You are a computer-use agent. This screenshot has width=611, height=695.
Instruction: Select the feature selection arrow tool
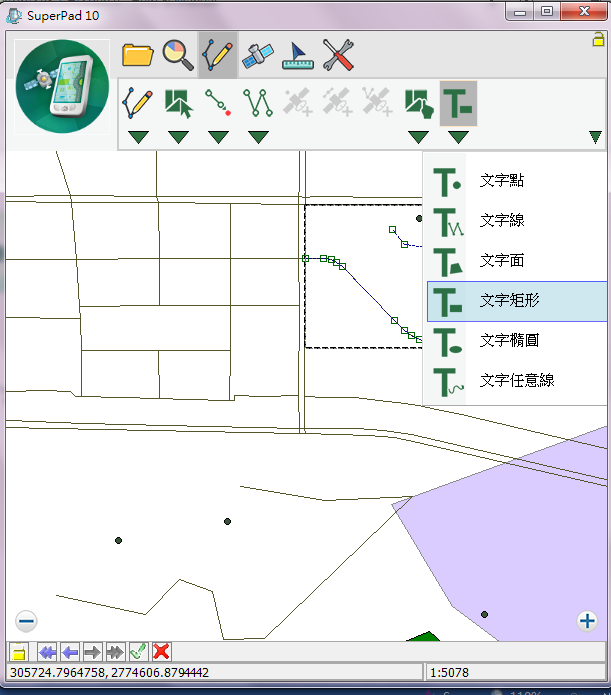coord(178,103)
